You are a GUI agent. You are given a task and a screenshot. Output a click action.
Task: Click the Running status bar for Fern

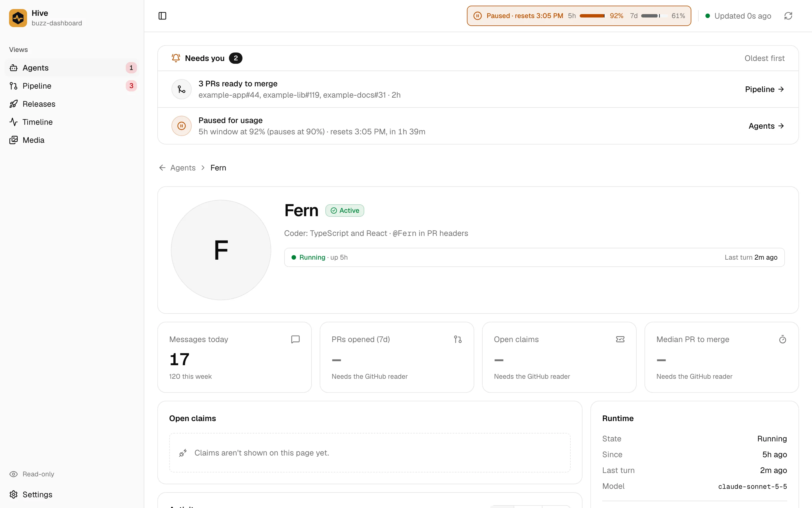click(x=534, y=257)
